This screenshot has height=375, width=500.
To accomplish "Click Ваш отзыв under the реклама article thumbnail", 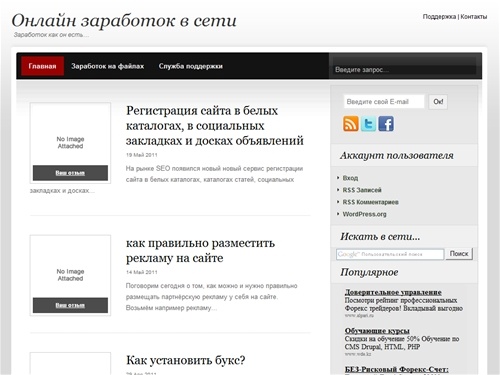I will (70, 305).
